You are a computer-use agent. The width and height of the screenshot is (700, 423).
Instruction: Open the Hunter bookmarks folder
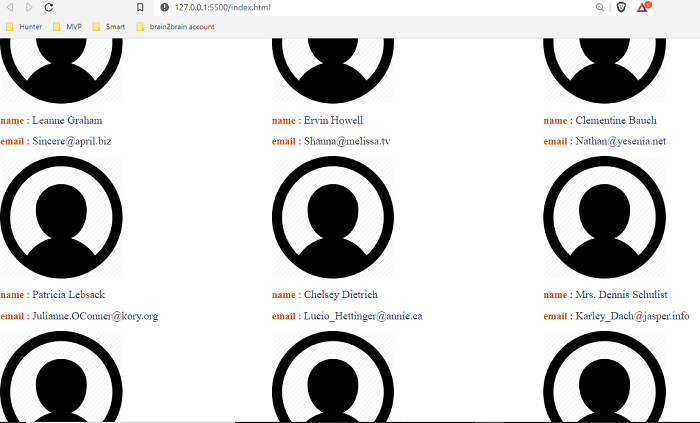coord(24,27)
